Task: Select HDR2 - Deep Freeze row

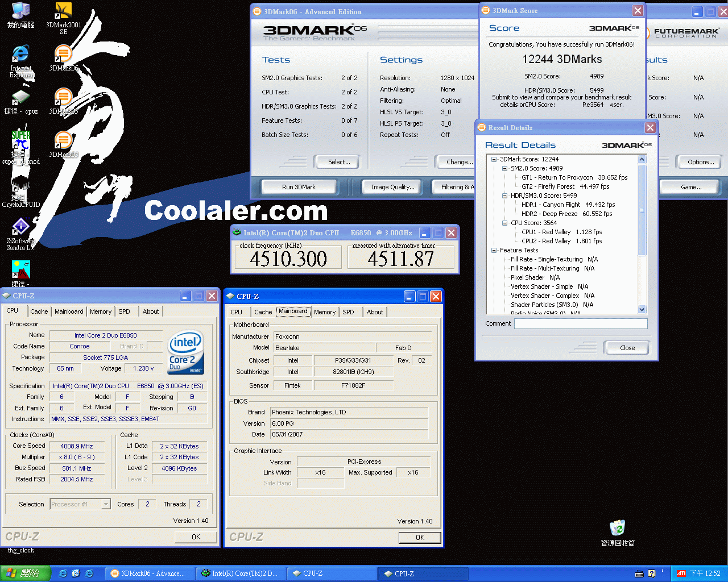Action: tap(566, 214)
